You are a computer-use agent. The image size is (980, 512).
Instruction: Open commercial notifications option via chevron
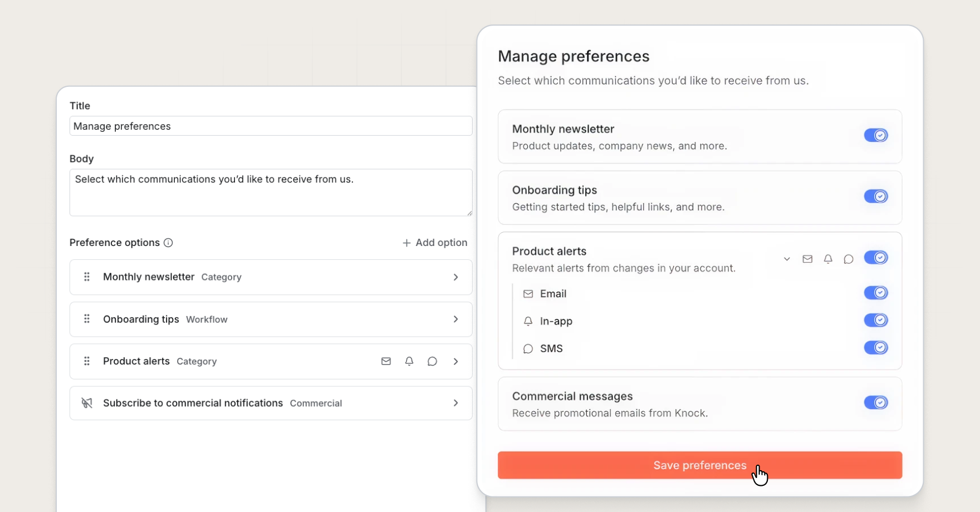455,403
